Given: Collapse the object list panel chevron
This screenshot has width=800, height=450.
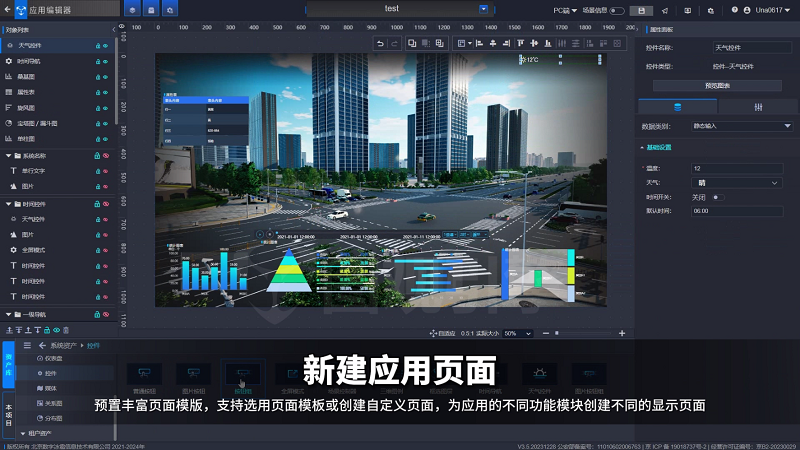Looking at the screenshot, I should (114, 30).
